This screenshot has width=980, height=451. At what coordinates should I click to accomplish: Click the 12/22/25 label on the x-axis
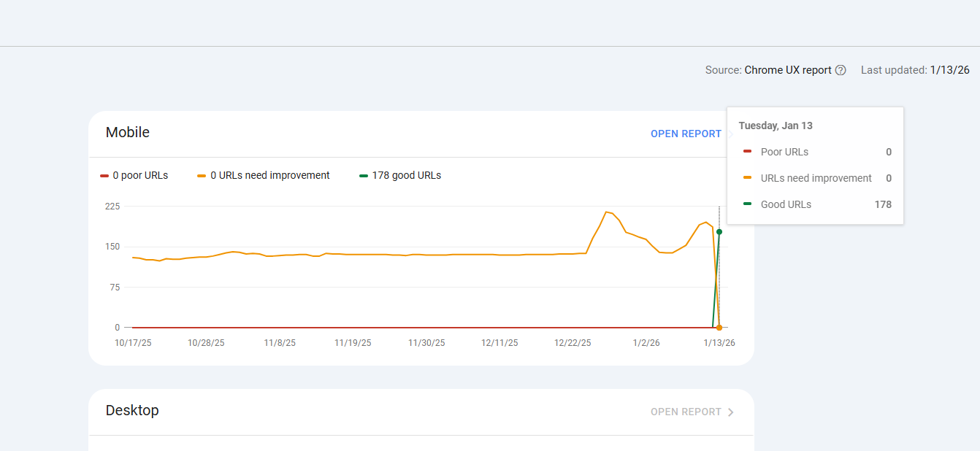(x=573, y=343)
